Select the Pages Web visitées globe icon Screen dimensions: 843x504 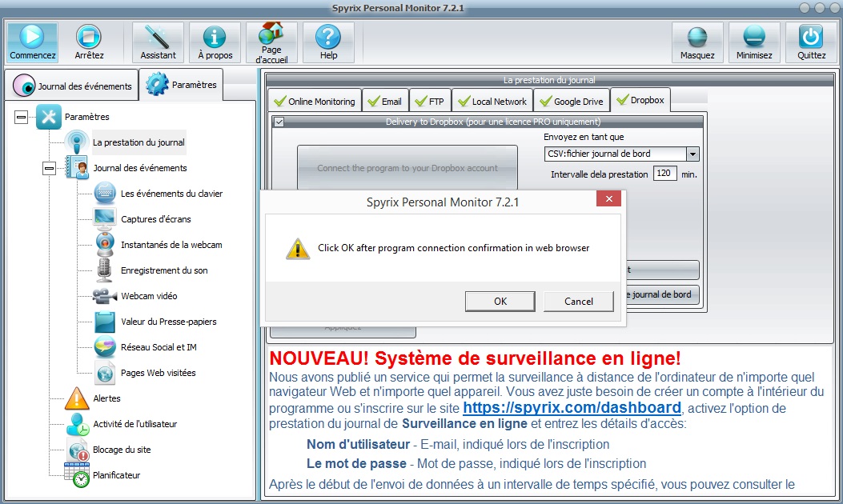coord(105,372)
